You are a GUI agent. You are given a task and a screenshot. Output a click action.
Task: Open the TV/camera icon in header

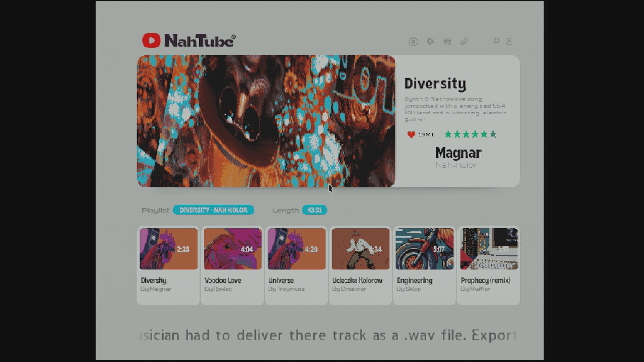point(413,42)
